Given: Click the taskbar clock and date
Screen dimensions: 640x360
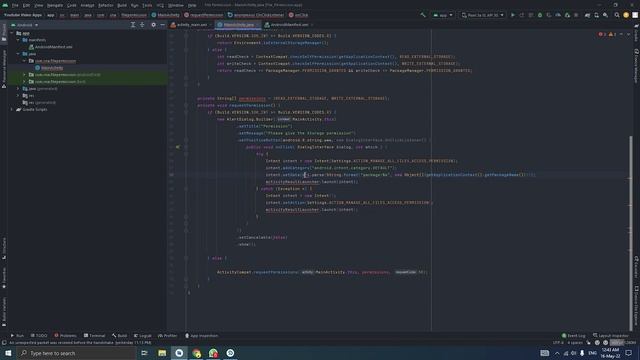Looking at the screenshot, I should tap(610, 353).
